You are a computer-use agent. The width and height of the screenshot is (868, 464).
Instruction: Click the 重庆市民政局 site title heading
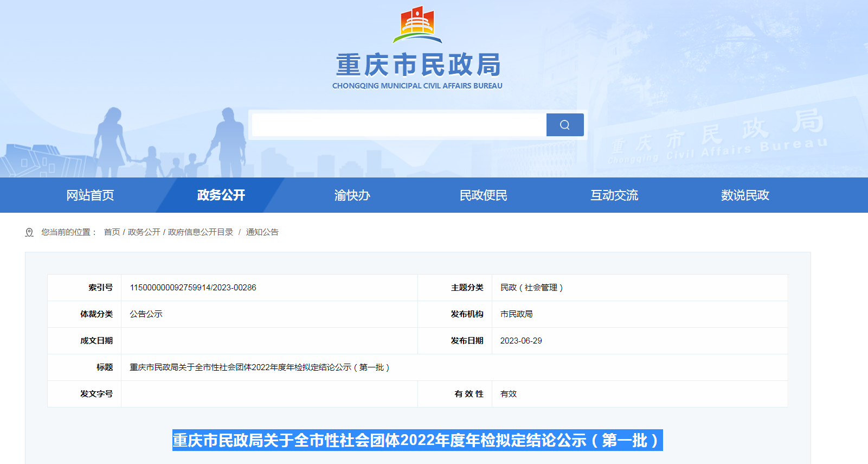[x=418, y=65]
